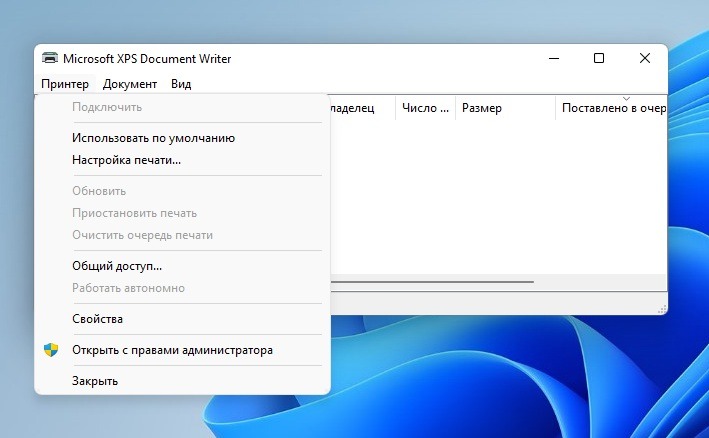Click the disabled Обновить entry
This screenshot has height=438, width=709.
click(x=182, y=191)
